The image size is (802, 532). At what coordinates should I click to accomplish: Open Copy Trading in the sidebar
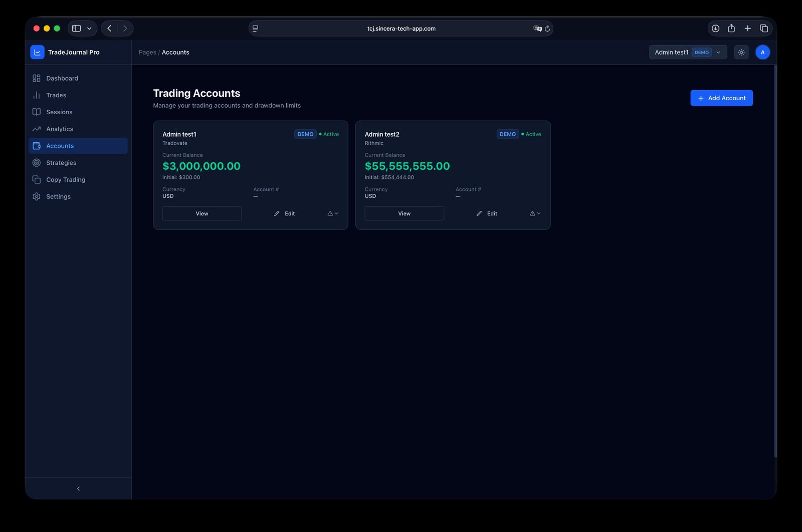coord(65,180)
